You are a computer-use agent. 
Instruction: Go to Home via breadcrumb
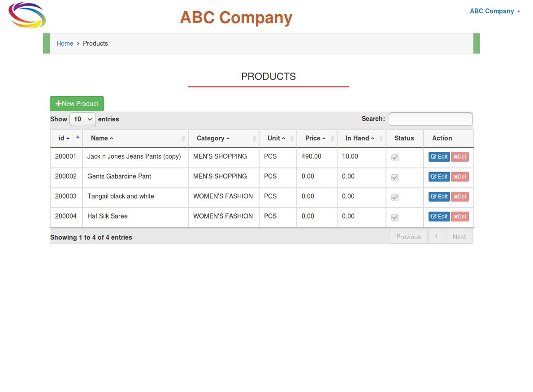(65, 43)
